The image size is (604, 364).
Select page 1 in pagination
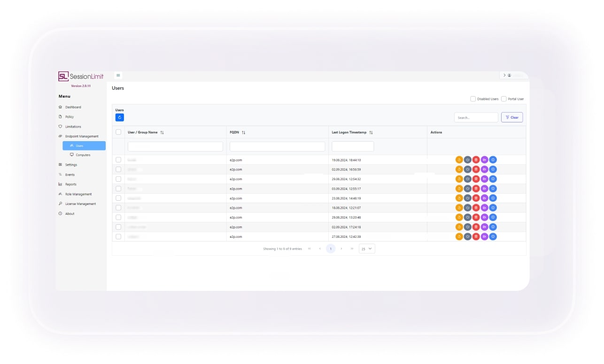tap(331, 249)
